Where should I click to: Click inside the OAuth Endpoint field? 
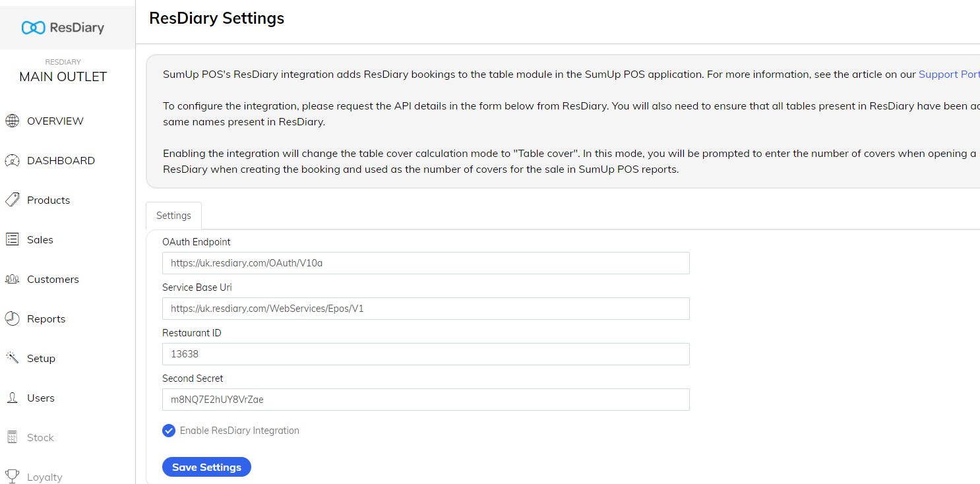425,263
